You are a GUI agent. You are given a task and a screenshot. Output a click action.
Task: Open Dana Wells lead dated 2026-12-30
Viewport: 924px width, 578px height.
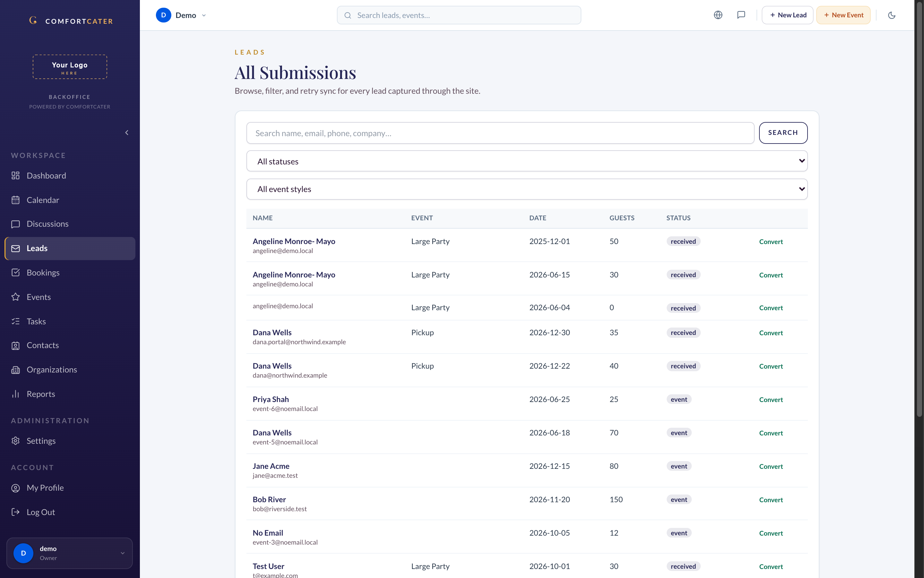[x=272, y=333]
